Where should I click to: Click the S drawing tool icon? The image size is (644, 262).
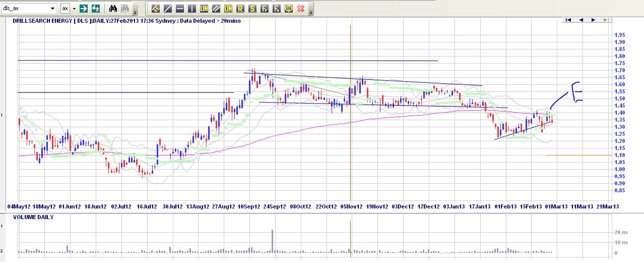[252, 9]
